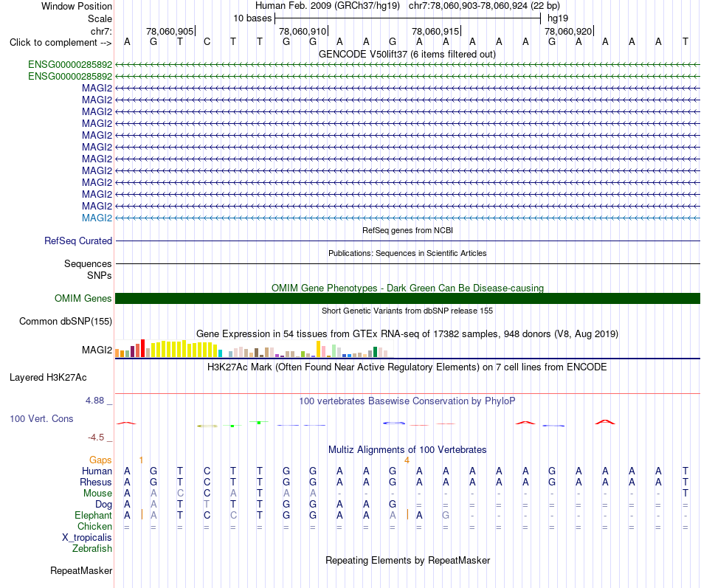The height and width of the screenshot is (588, 701).
Task: Open the RefSeq Curated track label
Action: pyautogui.click(x=77, y=241)
